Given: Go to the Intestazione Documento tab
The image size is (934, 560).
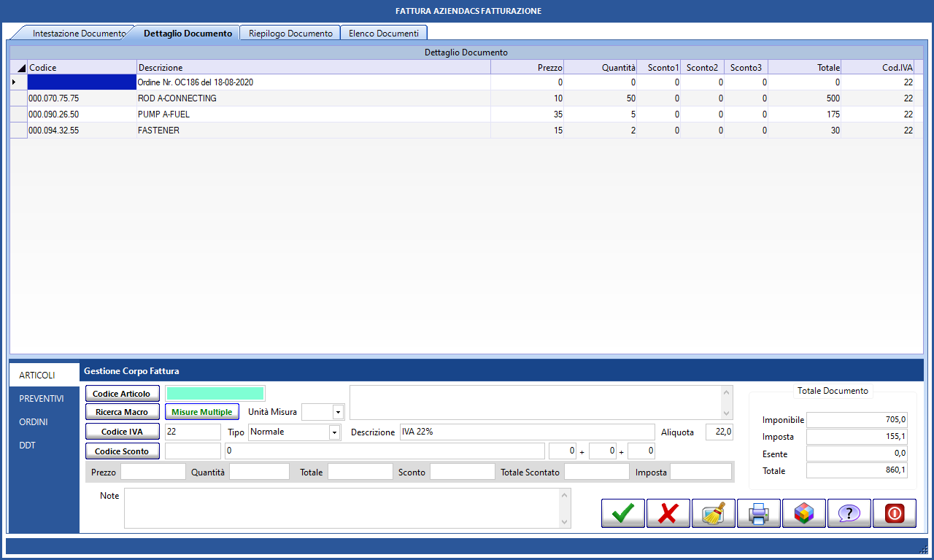Looking at the screenshot, I should [78, 34].
